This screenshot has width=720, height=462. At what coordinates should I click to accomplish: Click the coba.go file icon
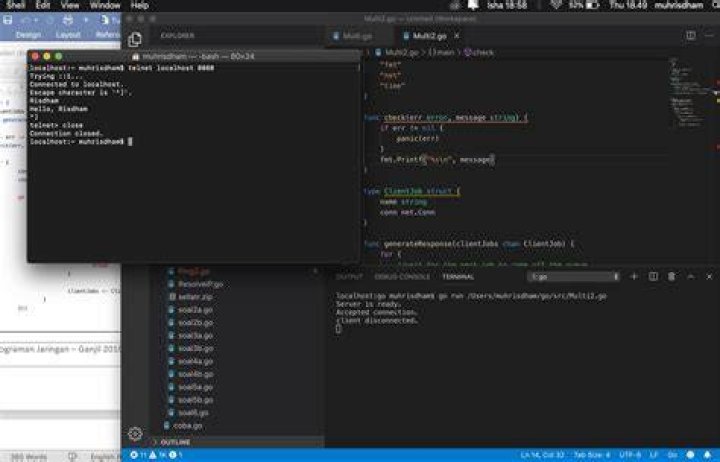166,426
